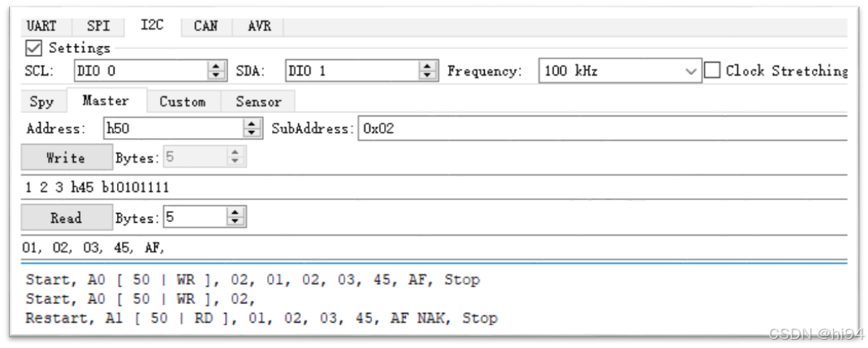Image resolution: width=868 pixels, height=348 pixels.
Task: Click the write data field '1 2 3 h45 b10101111'
Action: [434, 188]
